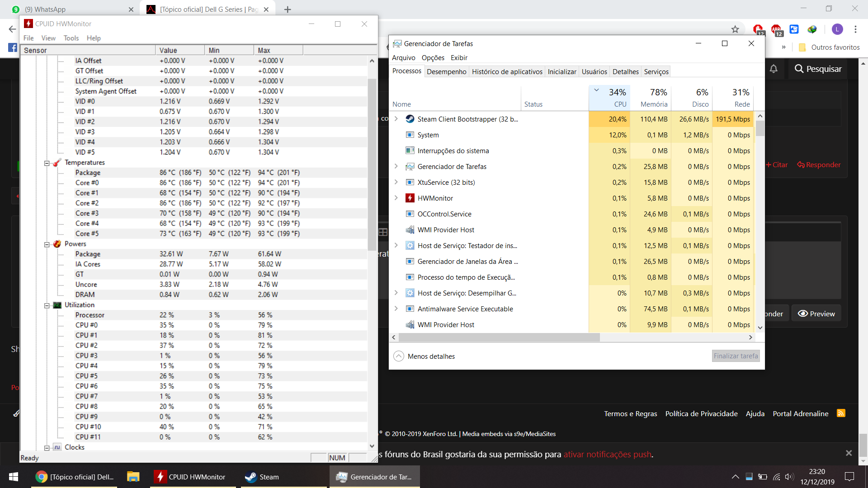
Task: Show hidden system tray icons
Action: 735,477
